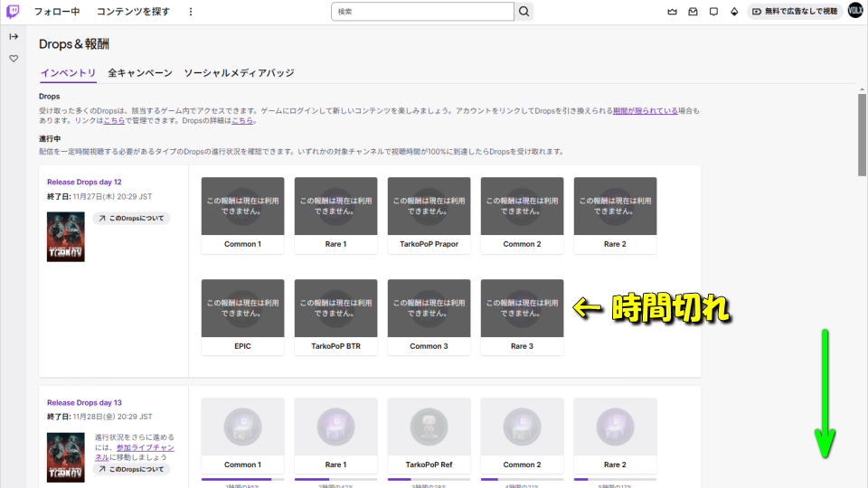Screen dimensions: 868x488
Task: Open the first こちら link for managing links
Action: 114,120
